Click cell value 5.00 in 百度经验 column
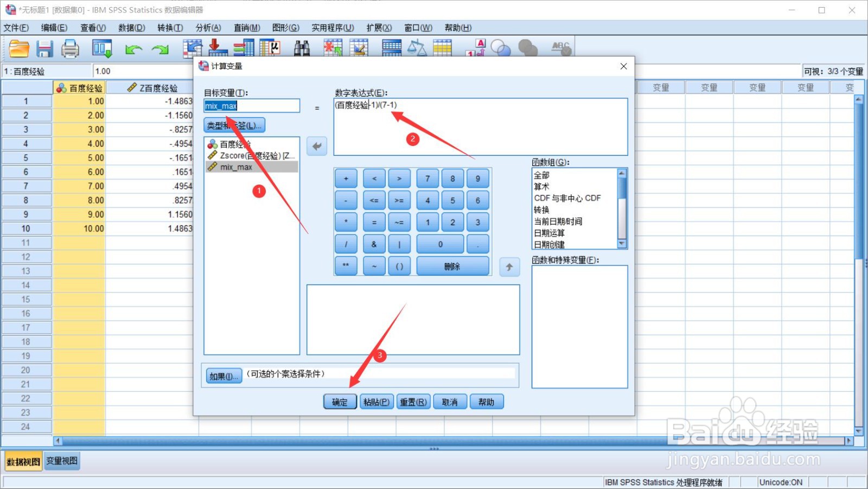Screen dimensions: 868x489 point(79,158)
